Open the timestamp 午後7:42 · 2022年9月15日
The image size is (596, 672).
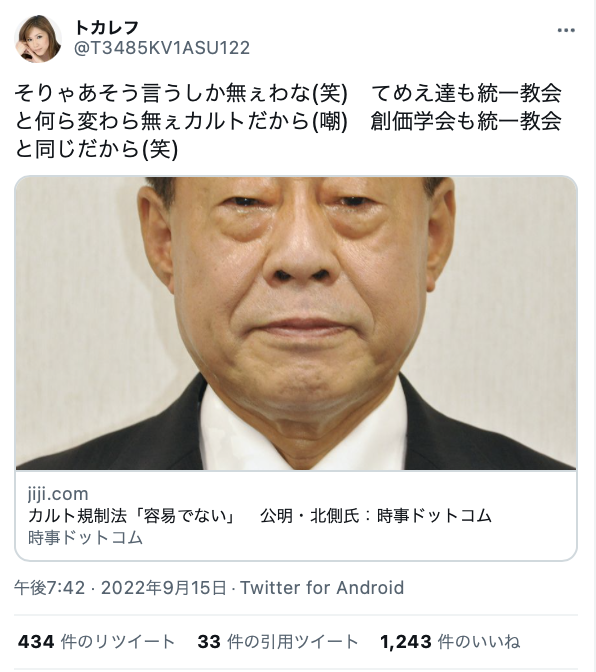[x=120, y=588]
